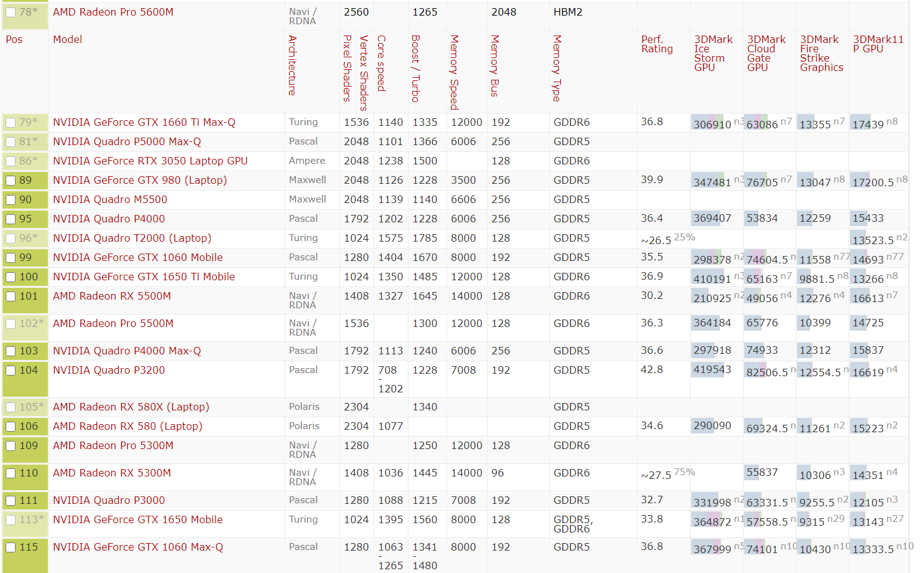
Task: Open NVIDIA GeForce GTX 1060 Max-Q link
Action: [138, 547]
